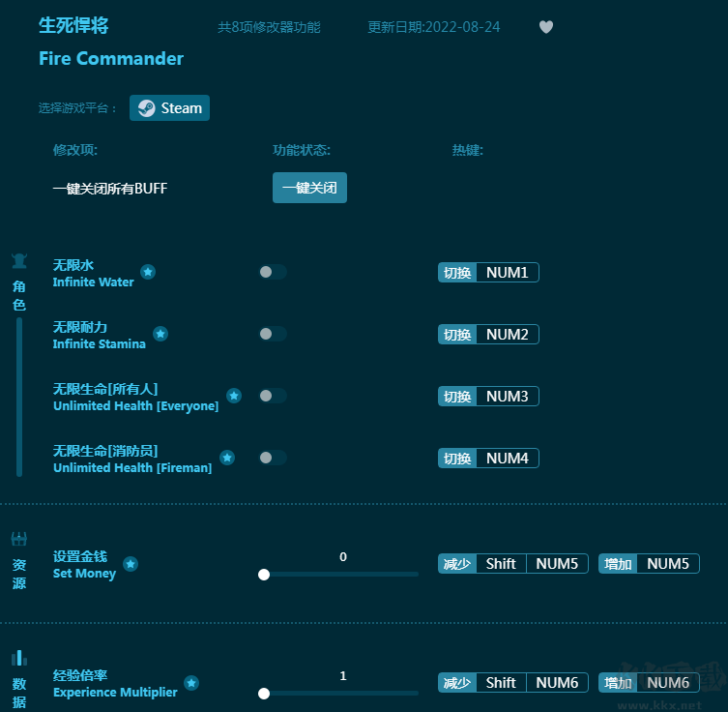The height and width of the screenshot is (712, 728).
Task: Click the star icon next to Set Money
Action: coord(131,564)
